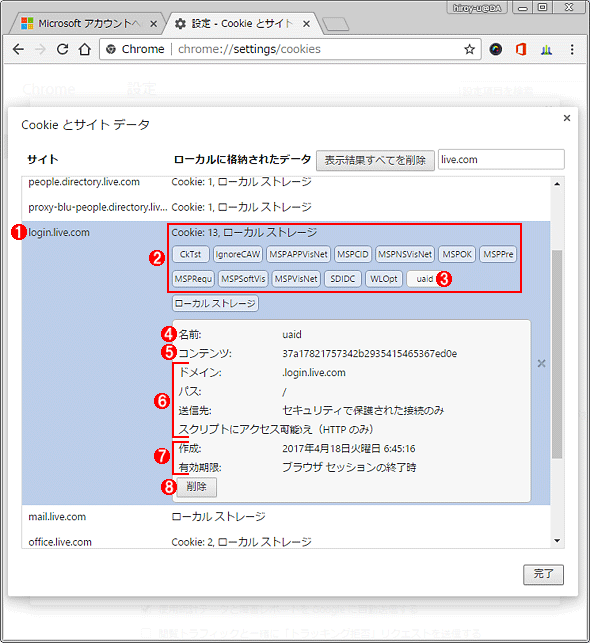590x643 pixels.
Task: Go back with the browser back arrow
Action: click(x=18, y=50)
